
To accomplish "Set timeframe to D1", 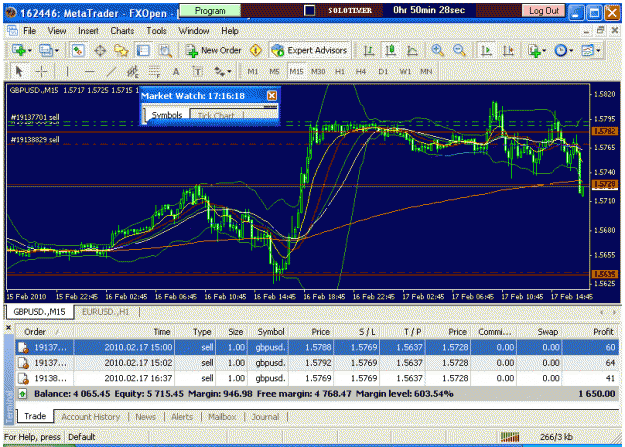I will point(383,72).
